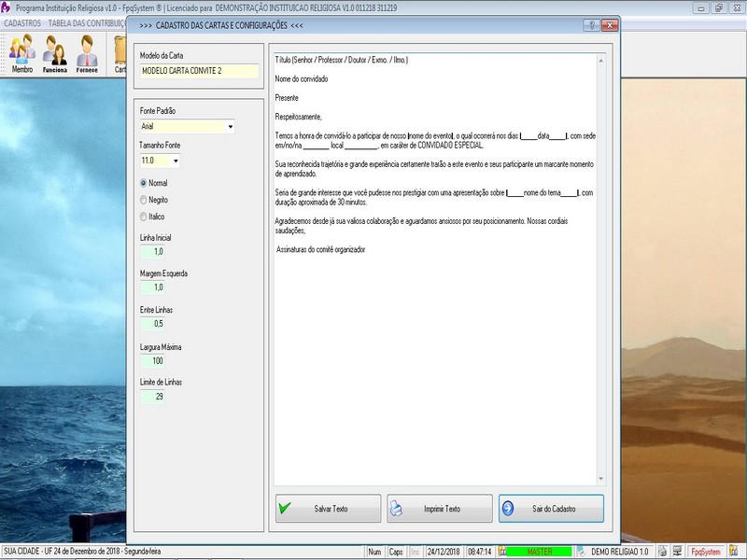This screenshot has width=747, height=560.
Task: Click the last users icon after FpqSystem in the status bar
Action: [733, 552]
